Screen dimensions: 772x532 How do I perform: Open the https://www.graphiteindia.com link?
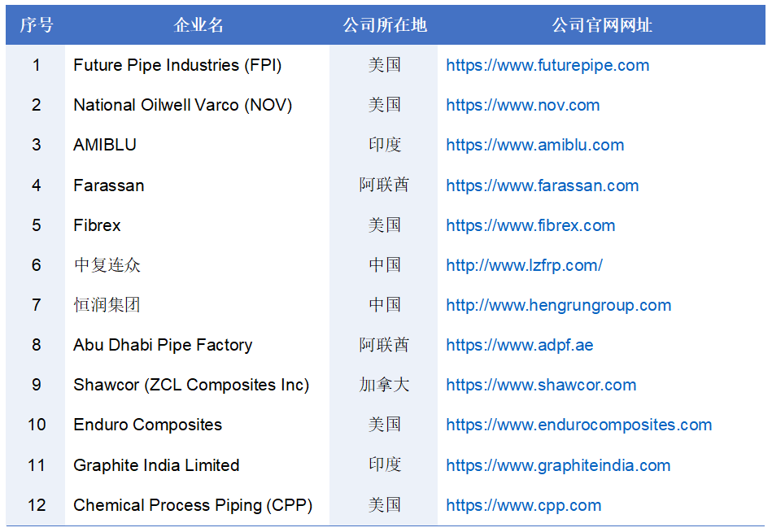point(558,465)
